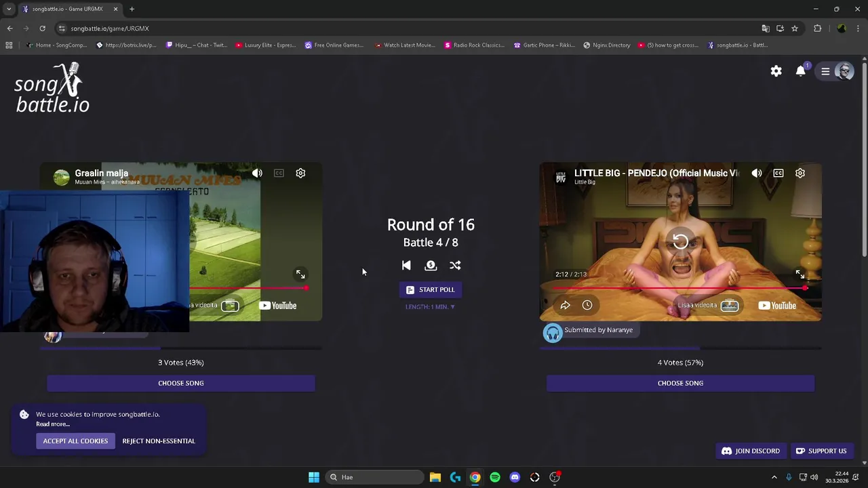868x488 pixels.
Task: Open the Chrome extensions menu
Action: coord(817,28)
